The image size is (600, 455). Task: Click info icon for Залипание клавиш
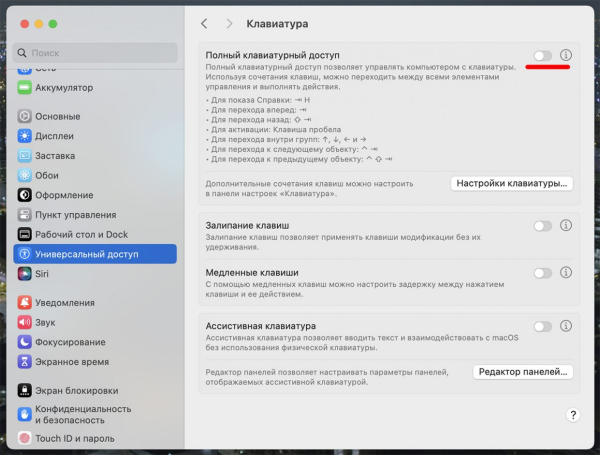point(566,225)
